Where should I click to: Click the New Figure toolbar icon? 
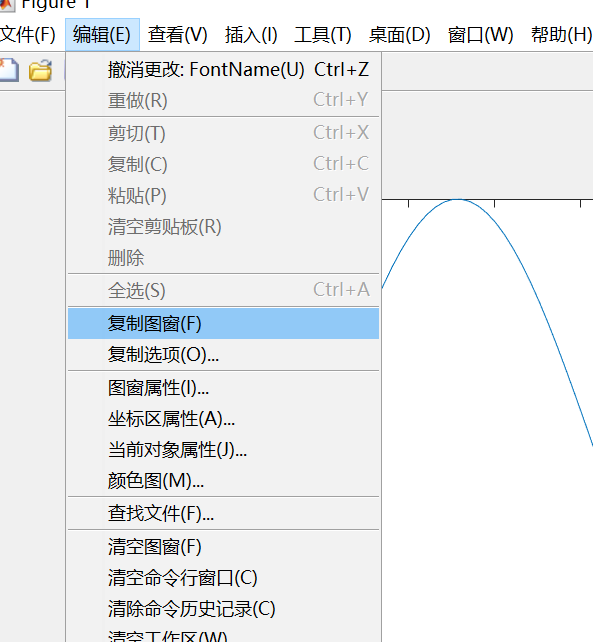[8, 70]
